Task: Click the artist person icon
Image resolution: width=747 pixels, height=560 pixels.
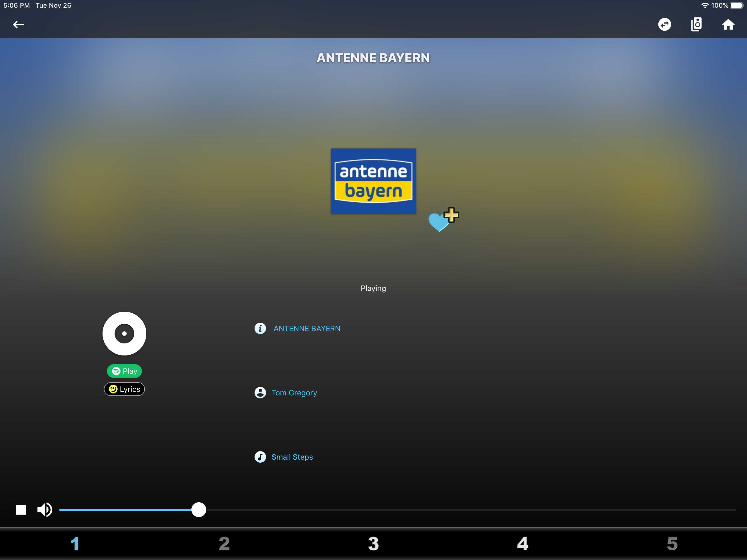Action: coord(260,392)
